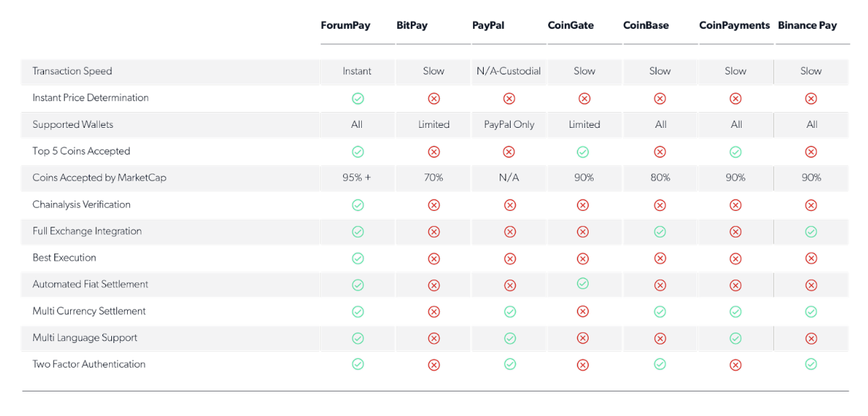Select the ForumPay column header
This screenshot has height=416, width=868.
345,25
